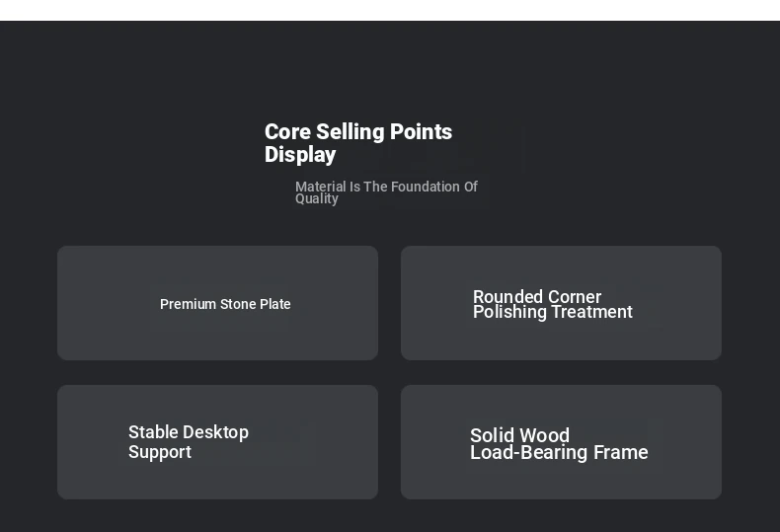Click the word 'Support' in bottom-left card
Screen dimensions: 780x532
(x=160, y=452)
